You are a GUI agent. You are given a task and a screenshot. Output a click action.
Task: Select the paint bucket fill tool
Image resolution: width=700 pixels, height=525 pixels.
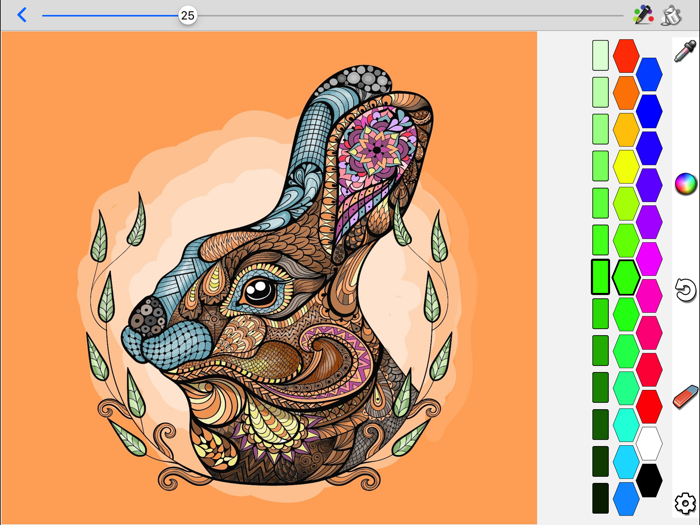coord(671,16)
